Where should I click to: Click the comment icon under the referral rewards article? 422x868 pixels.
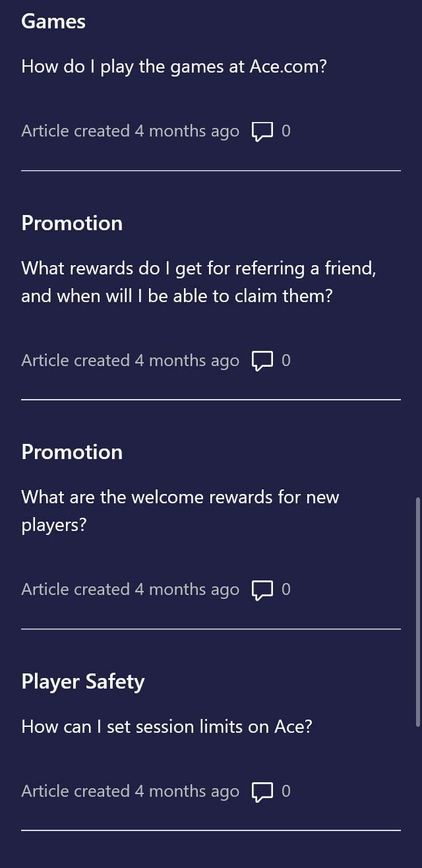(262, 361)
